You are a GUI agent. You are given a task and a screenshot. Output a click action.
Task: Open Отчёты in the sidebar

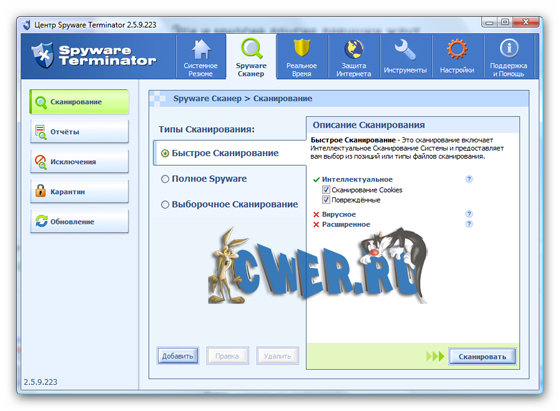(79, 132)
